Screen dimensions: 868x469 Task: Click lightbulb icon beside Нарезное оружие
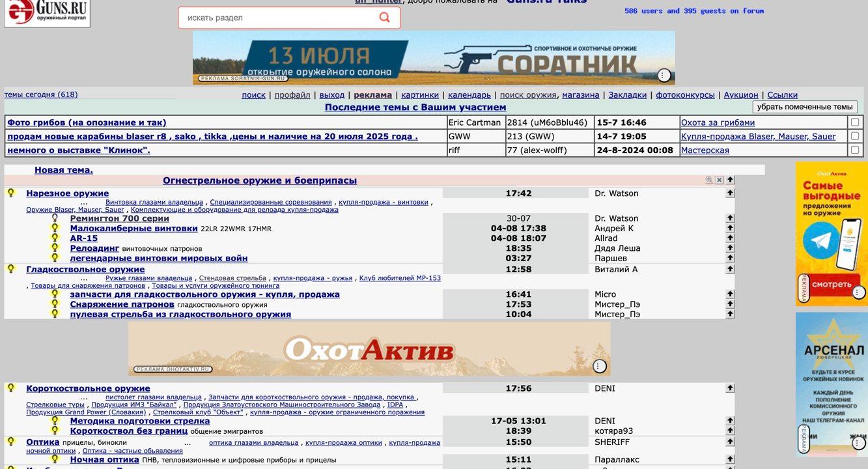(10, 193)
